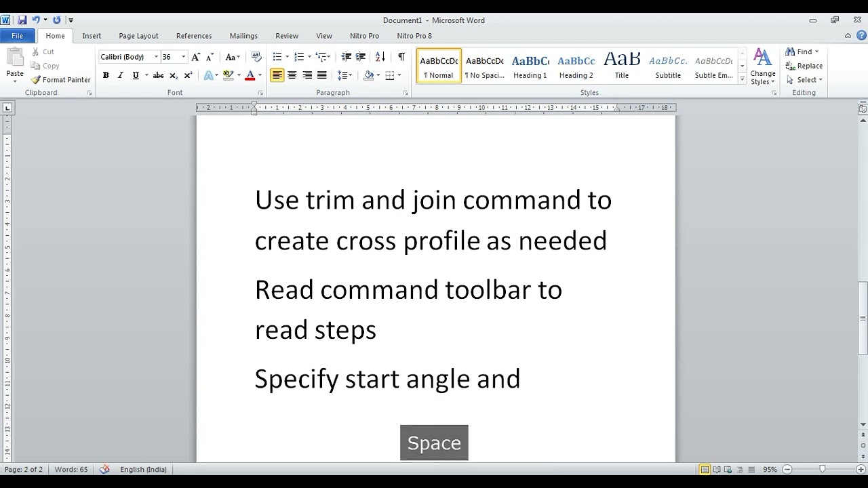Switch to Draft view icon in status bar
This screenshot has width=868, height=488.
[x=751, y=469]
